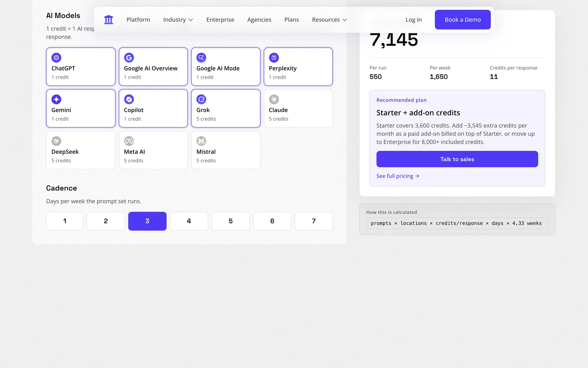
Task: Click the Mistral logo icon
Action: pos(201,141)
